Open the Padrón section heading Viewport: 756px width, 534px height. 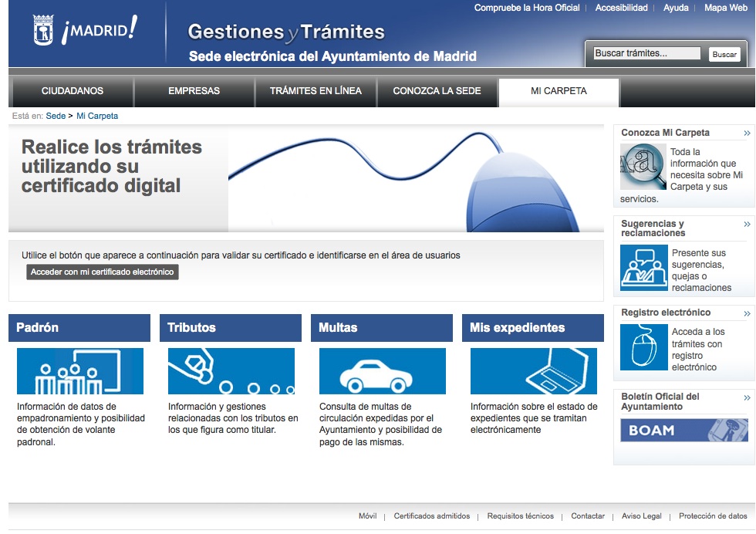(79, 328)
